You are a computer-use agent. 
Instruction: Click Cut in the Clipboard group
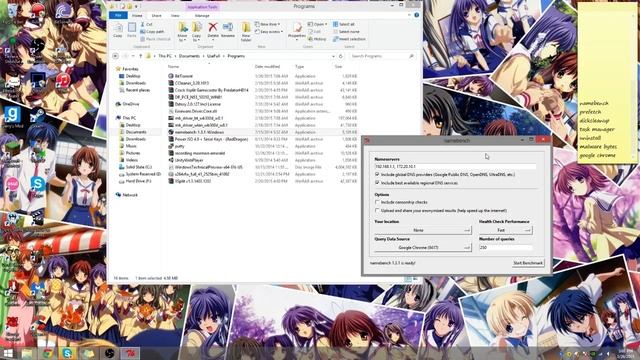[147, 24]
